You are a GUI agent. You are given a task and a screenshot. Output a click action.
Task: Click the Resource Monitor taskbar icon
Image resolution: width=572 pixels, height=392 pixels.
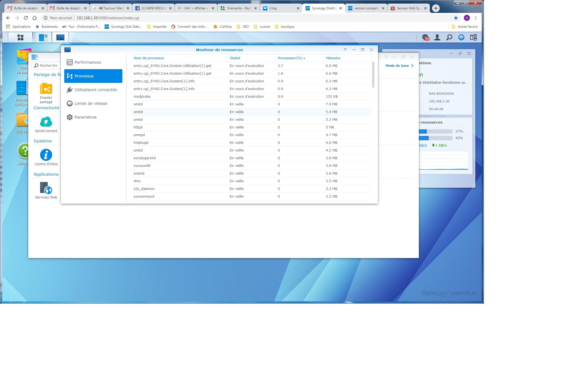point(60,37)
